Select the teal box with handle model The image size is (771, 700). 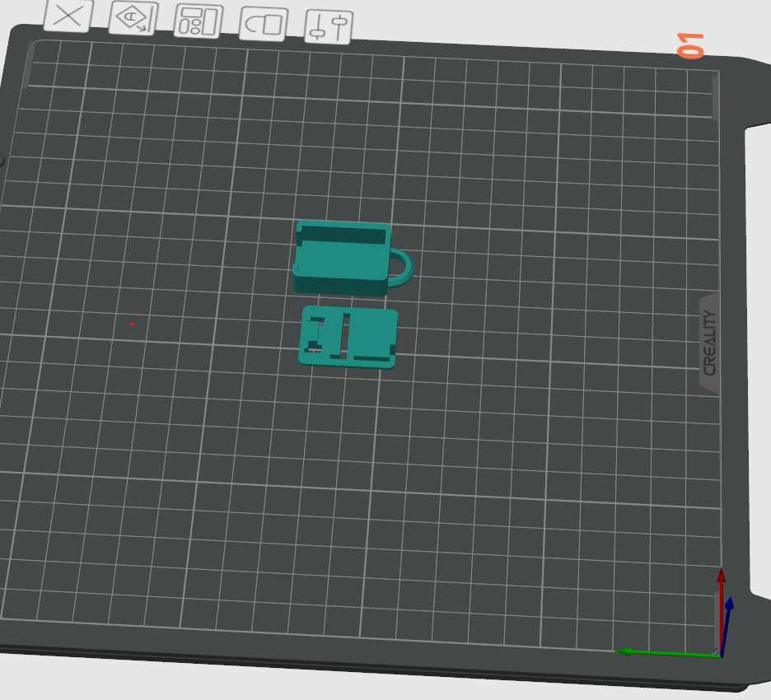click(x=352, y=259)
